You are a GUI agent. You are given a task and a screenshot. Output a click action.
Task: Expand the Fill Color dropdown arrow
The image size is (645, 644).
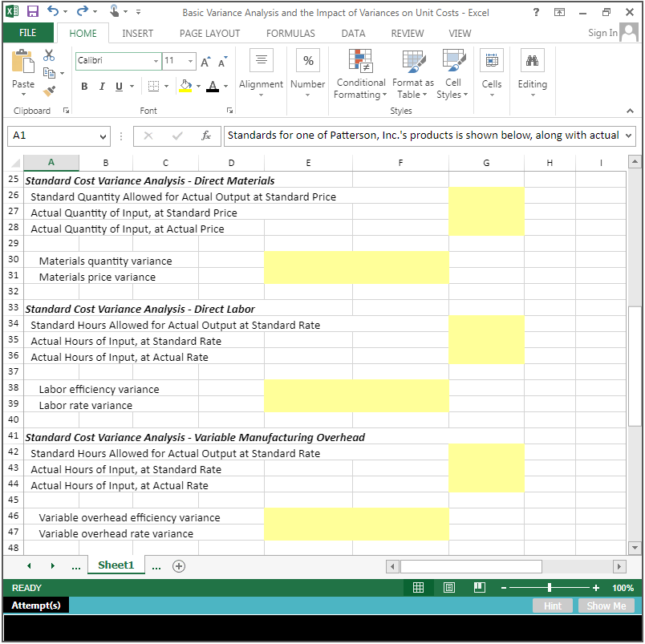click(198, 87)
